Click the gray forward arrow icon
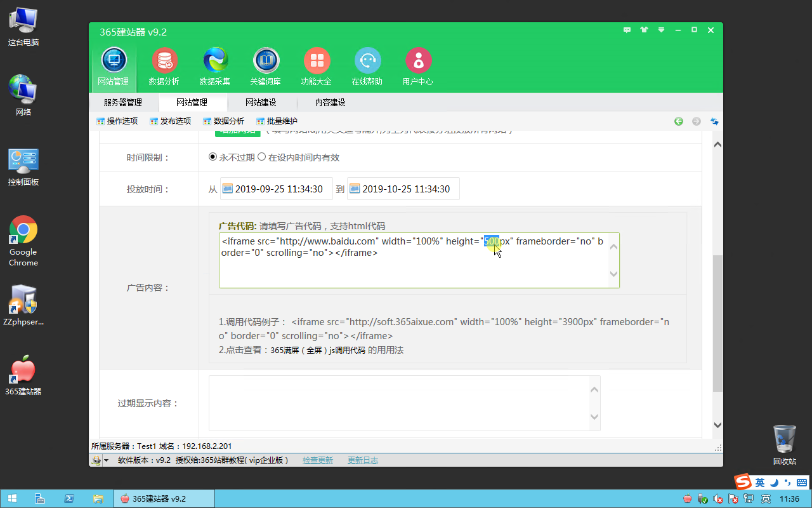Image resolution: width=812 pixels, height=508 pixels. (x=697, y=121)
